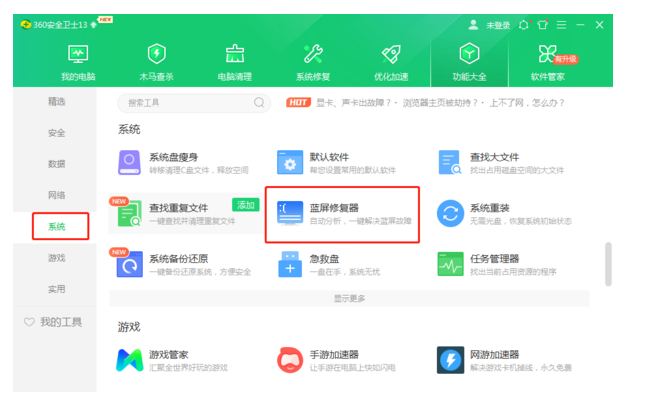The height and width of the screenshot is (404, 662).
Task: Open 我的电脑 monitor icon
Action: [78, 54]
